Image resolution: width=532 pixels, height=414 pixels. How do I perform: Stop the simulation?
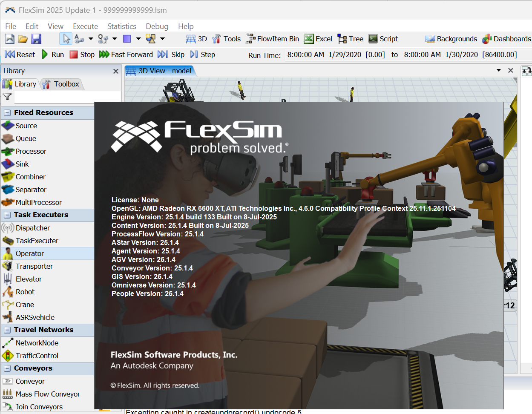82,55
